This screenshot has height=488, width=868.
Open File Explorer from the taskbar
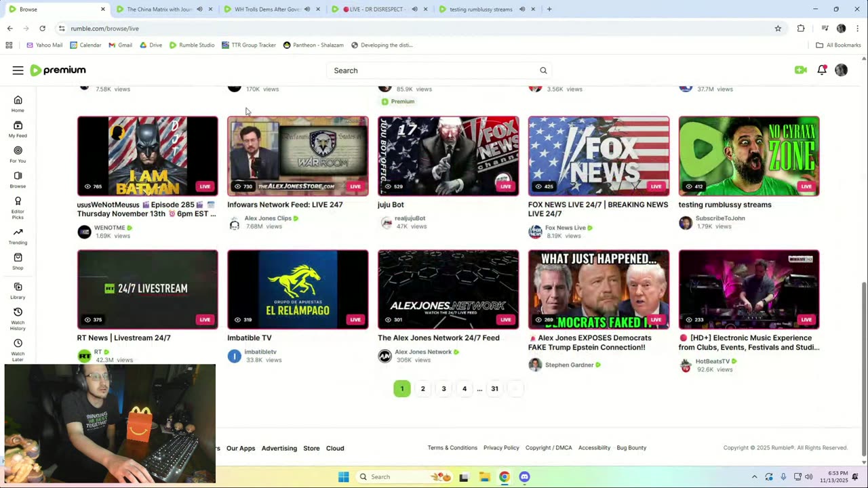pyautogui.click(x=484, y=476)
